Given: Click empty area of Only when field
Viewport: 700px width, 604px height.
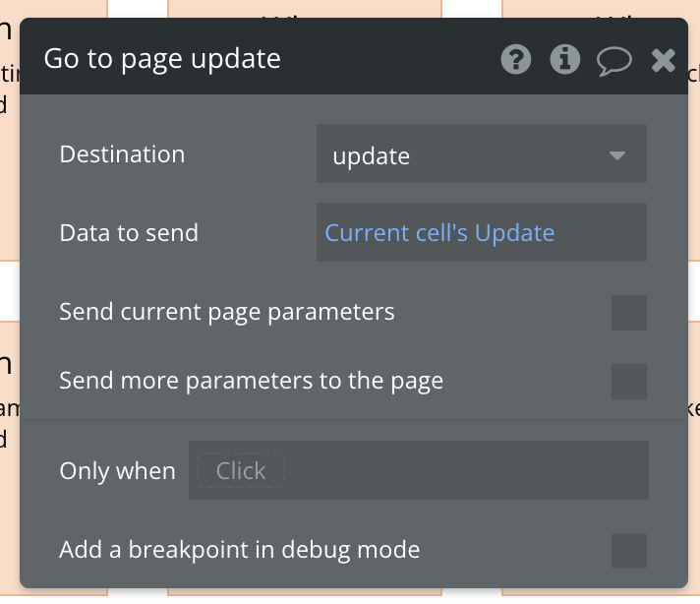Looking at the screenshot, I should [x=462, y=471].
